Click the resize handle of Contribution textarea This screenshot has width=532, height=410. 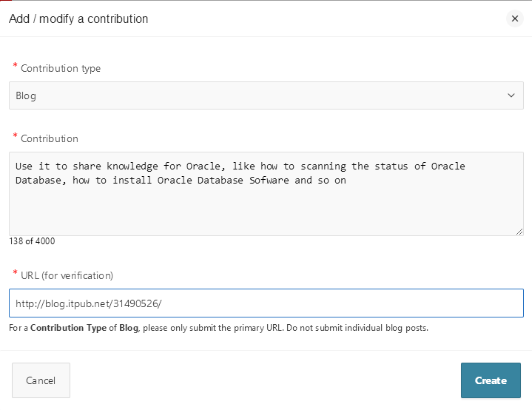(x=519, y=231)
